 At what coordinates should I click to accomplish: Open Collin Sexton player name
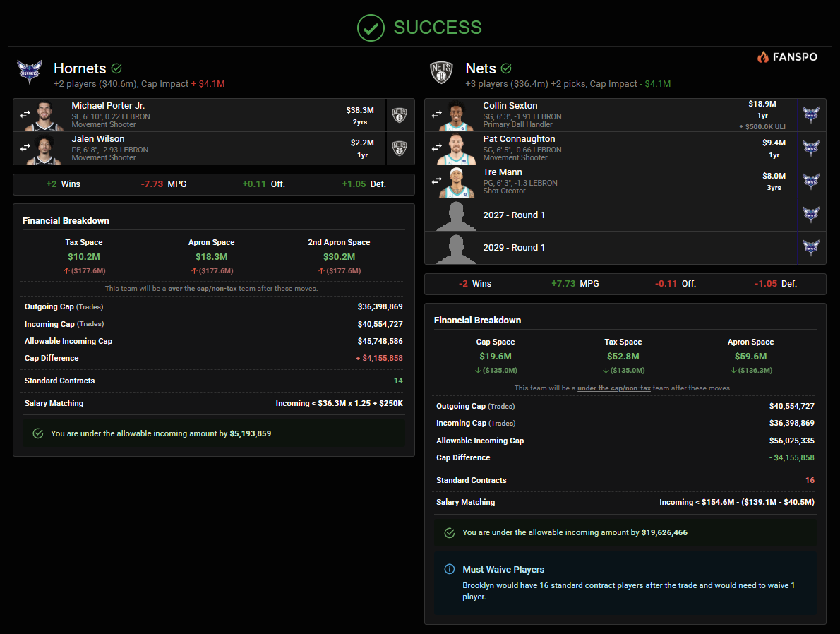tap(510, 106)
